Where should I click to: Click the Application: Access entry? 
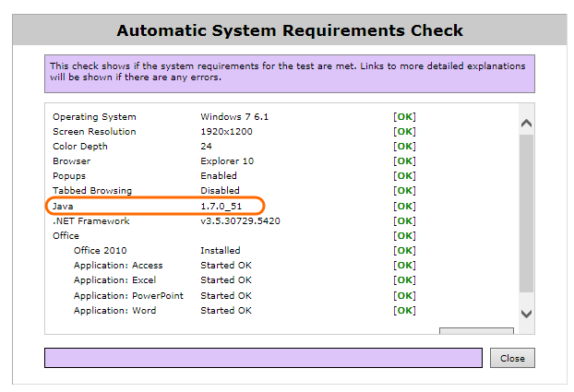tap(118, 266)
